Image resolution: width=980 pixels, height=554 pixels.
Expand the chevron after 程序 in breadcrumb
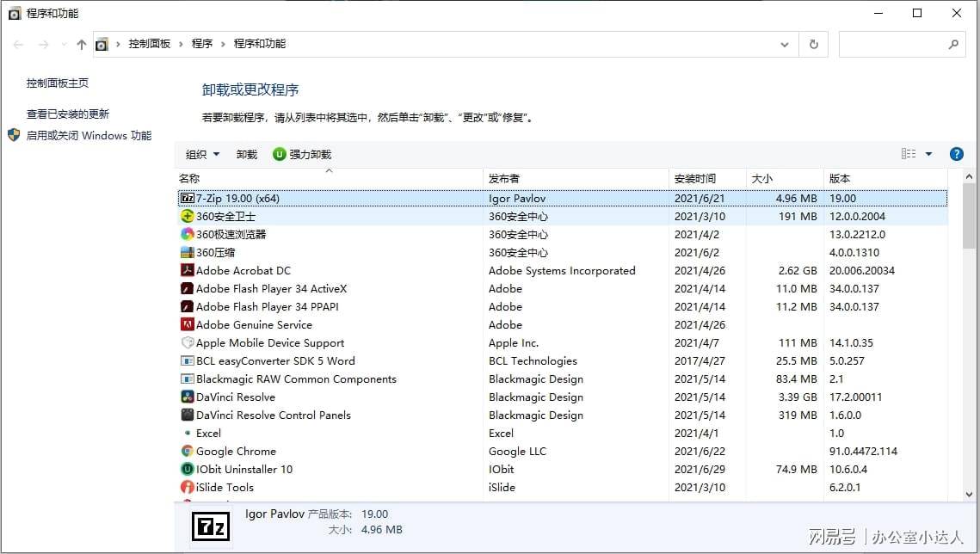point(223,45)
